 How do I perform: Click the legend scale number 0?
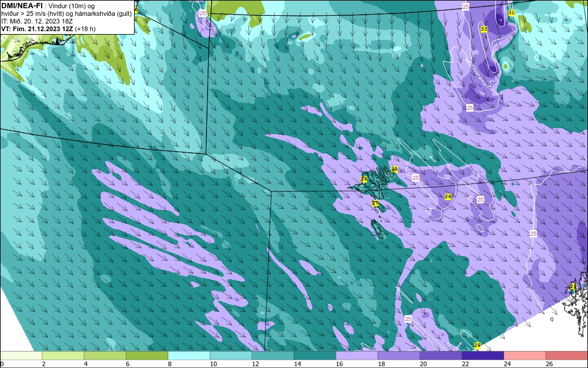click(x=2, y=364)
